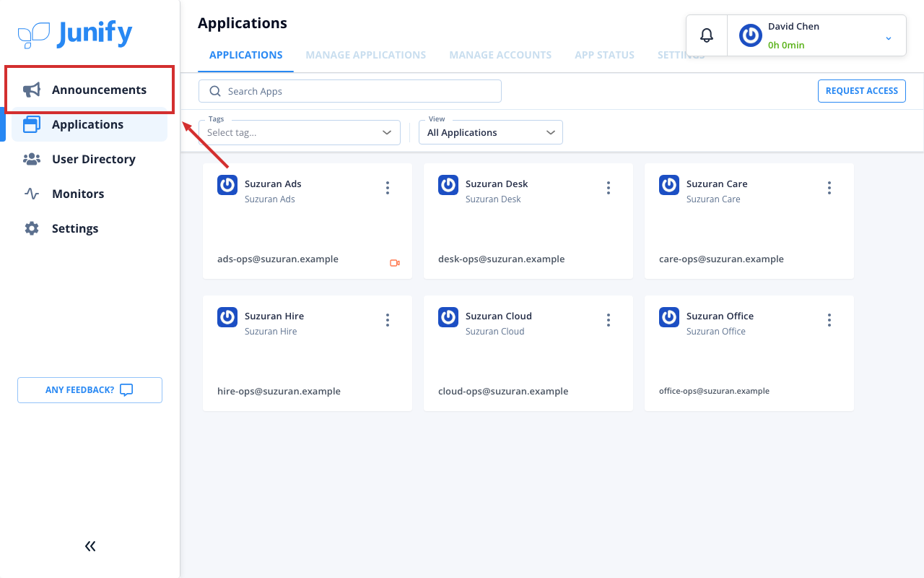Click the User Directory people icon
This screenshot has height=578, width=924.
(32, 159)
